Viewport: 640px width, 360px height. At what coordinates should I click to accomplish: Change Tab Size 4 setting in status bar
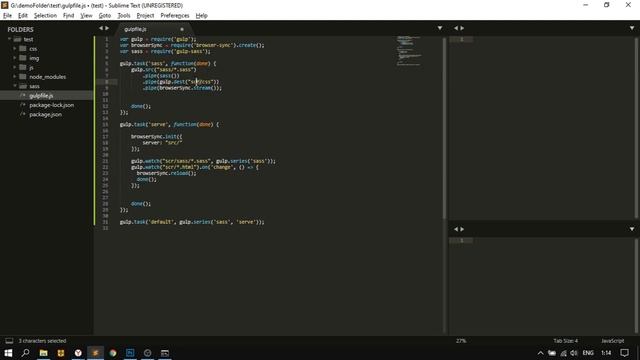565,341
